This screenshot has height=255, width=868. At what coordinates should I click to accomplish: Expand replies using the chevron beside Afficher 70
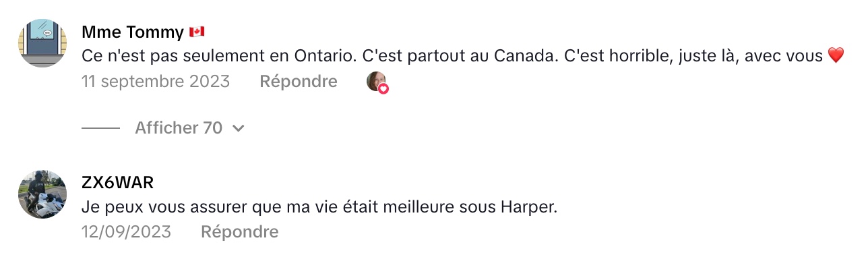(238, 128)
